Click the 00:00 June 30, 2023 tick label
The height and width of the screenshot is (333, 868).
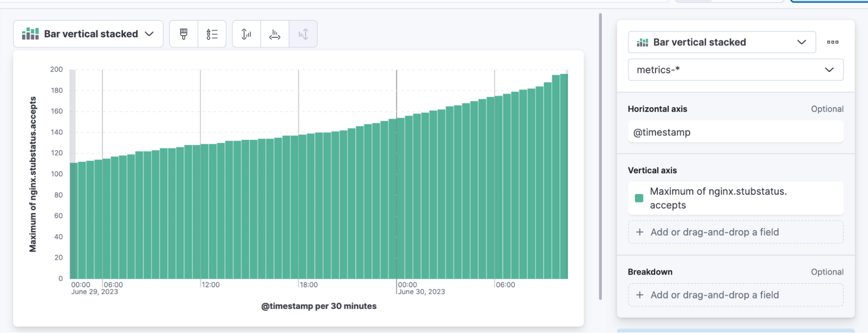point(421,288)
